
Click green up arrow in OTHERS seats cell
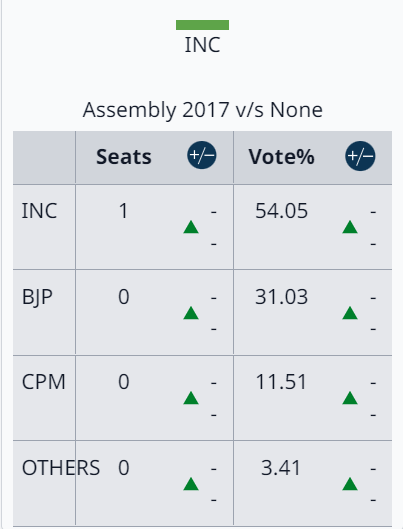coord(191,483)
